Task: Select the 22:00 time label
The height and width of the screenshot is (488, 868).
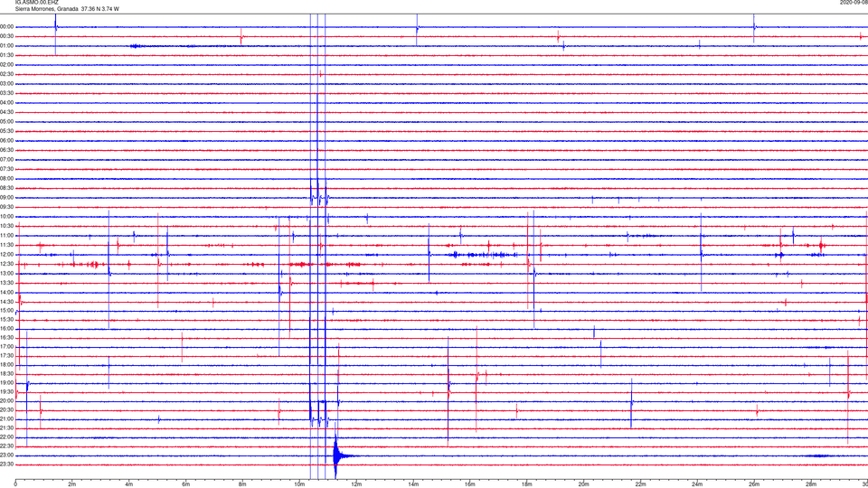Action: coord(7,437)
